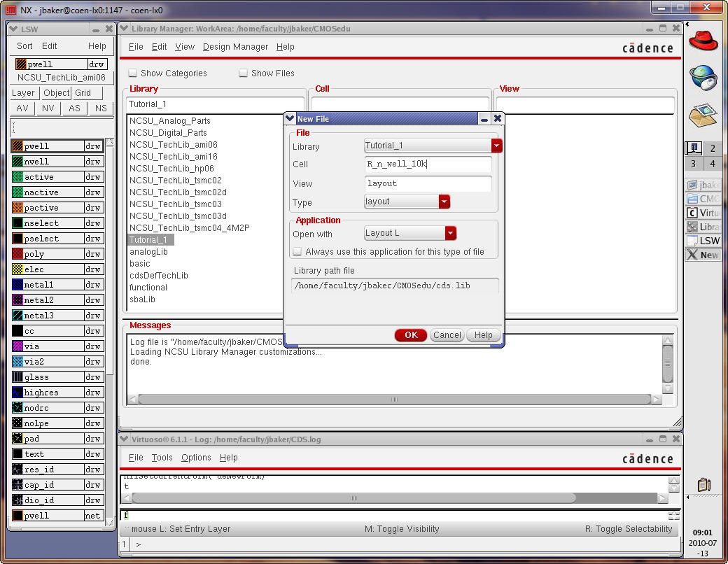Screen dimensions: 728x564
Task: Open the Tools menu in Virtuoso log
Action: click(x=162, y=458)
